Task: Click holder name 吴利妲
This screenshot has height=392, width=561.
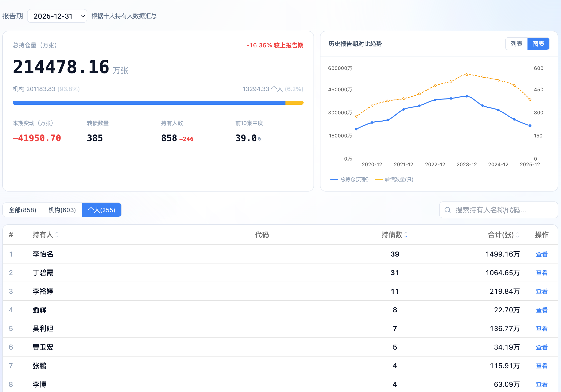Action: point(43,328)
